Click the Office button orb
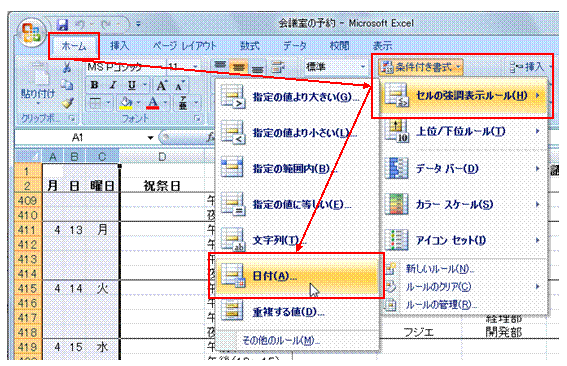 (x=31, y=33)
